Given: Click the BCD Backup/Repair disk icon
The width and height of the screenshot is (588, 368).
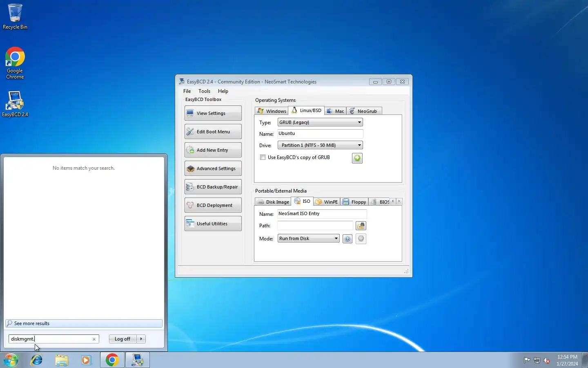Looking at the screenshot, I should pos(190,187).
